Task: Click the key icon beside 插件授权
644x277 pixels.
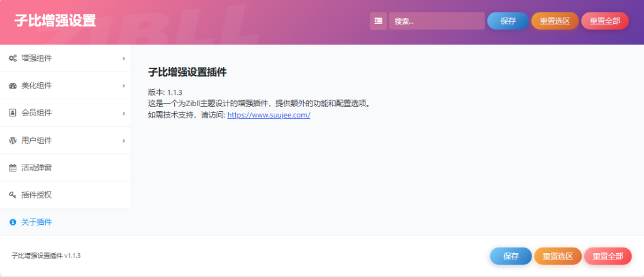Action: click(13, 195)
